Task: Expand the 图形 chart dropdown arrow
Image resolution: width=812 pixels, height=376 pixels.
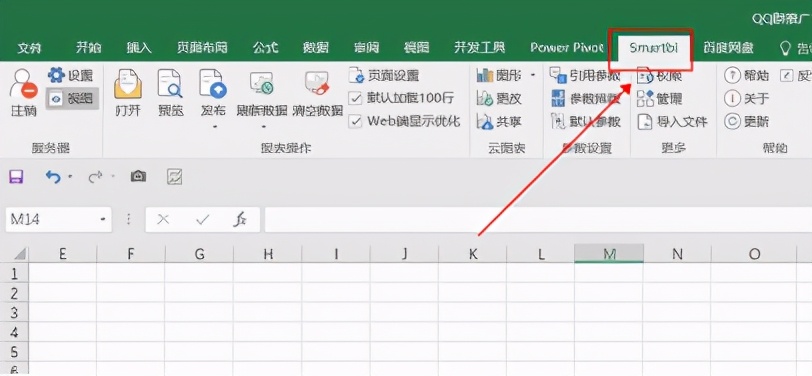Action: click(533, 76)
